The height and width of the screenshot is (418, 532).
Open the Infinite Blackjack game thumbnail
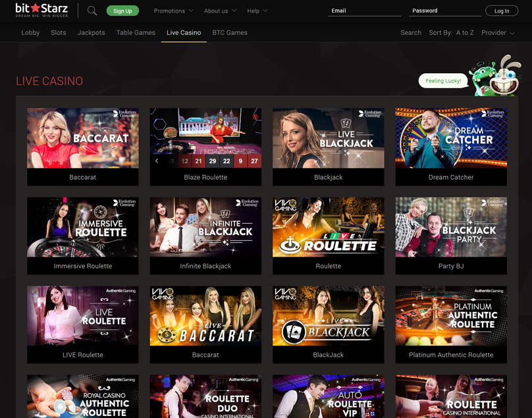pyautogui.click(x=205, y=227)
